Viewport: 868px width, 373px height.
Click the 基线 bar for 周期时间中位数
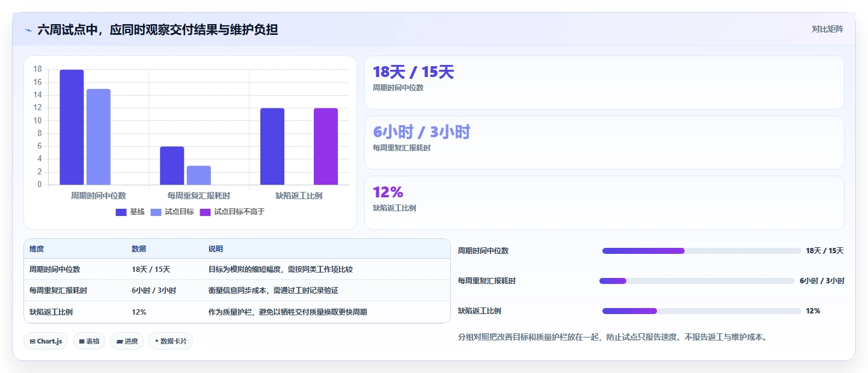(72, 127)
